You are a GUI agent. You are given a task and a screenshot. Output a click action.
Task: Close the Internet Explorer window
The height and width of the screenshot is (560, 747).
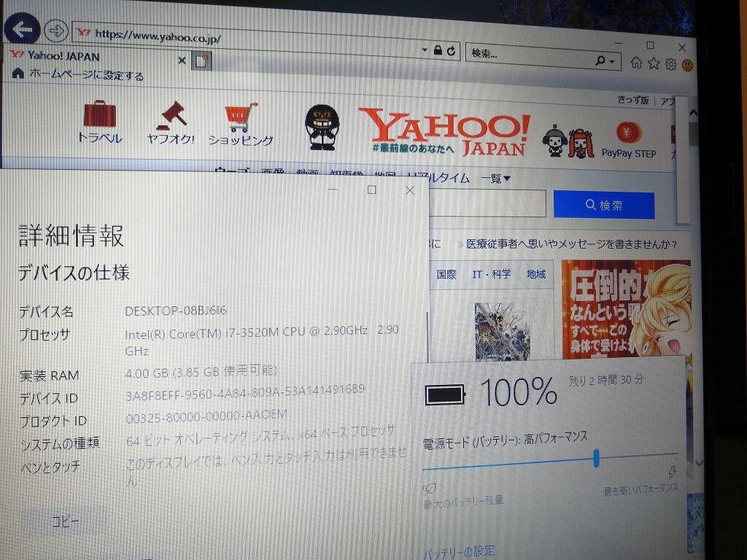(682, 47)
